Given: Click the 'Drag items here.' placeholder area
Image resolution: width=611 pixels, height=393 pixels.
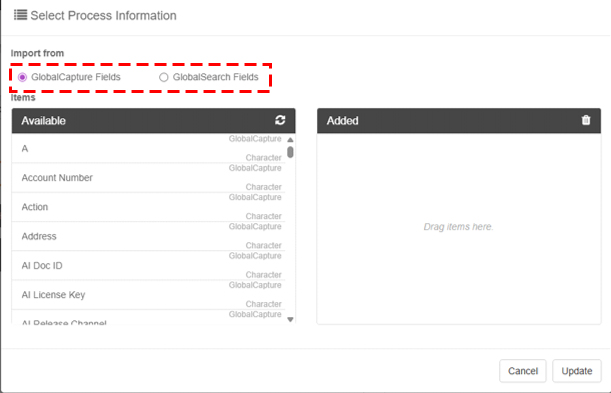Looking at the screenshot, I should [x=458, y=227].
